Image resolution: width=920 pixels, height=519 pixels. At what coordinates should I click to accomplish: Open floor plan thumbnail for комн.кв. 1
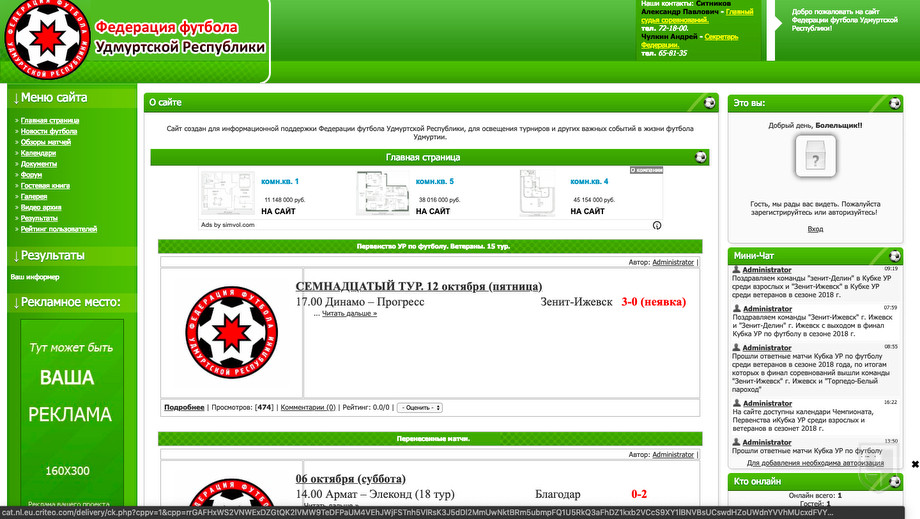(228, 194)
